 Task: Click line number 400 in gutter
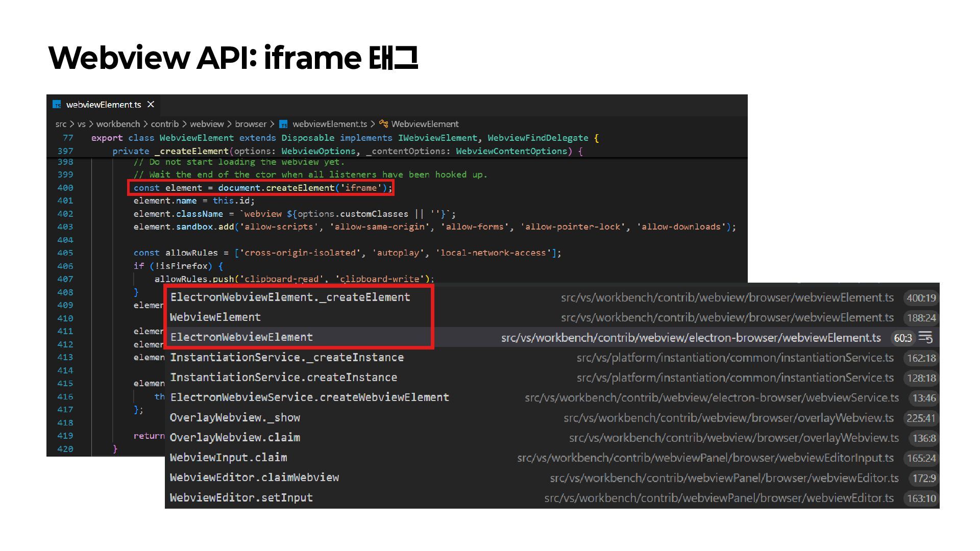(x=65, y=188)
